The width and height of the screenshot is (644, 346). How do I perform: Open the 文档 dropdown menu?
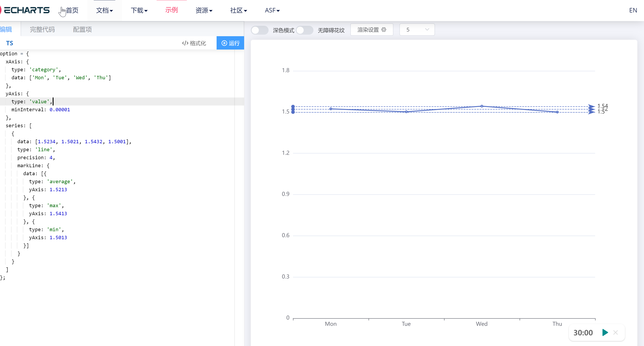[104, 10]
